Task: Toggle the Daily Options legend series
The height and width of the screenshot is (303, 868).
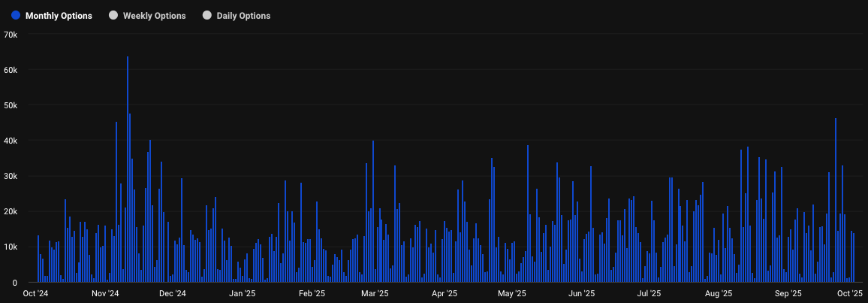Action: pos(237,16)
